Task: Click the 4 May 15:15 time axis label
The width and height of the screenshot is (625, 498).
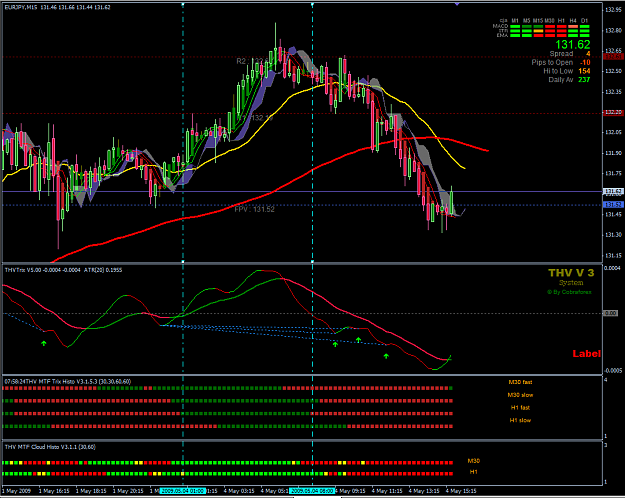Action: pos(461,491)
